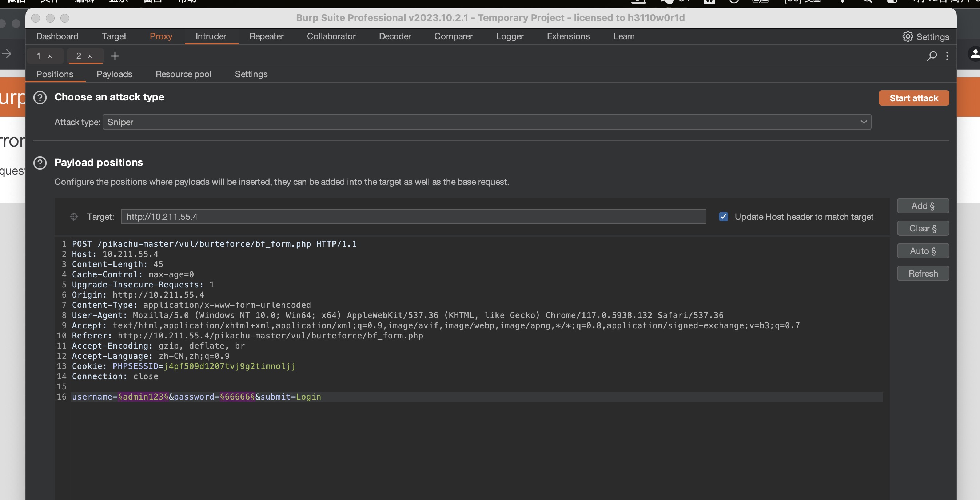The height and width of the screenshot is (500, 980).
Task: Close Intruder tab 2 with its x
Action: [90, 56]
